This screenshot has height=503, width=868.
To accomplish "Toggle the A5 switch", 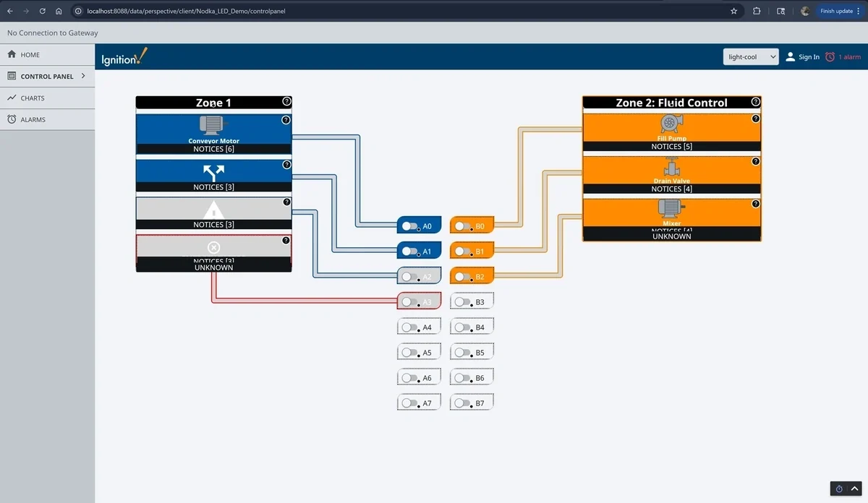I will click(x=410, y=353).
